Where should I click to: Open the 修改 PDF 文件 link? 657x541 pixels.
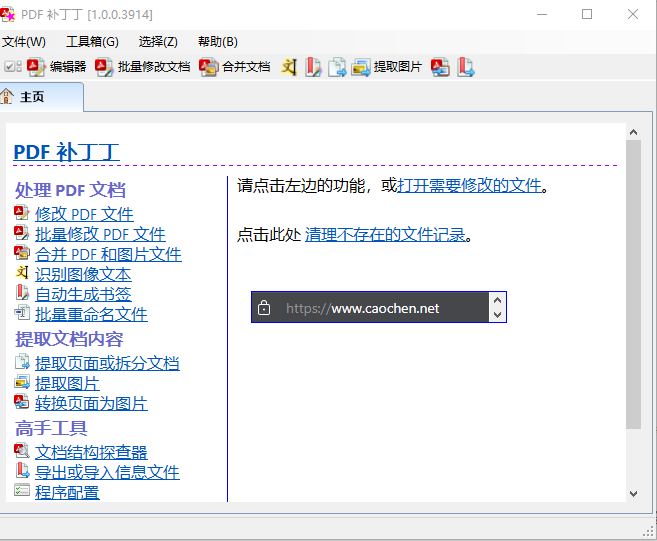[x=84, y=214]
